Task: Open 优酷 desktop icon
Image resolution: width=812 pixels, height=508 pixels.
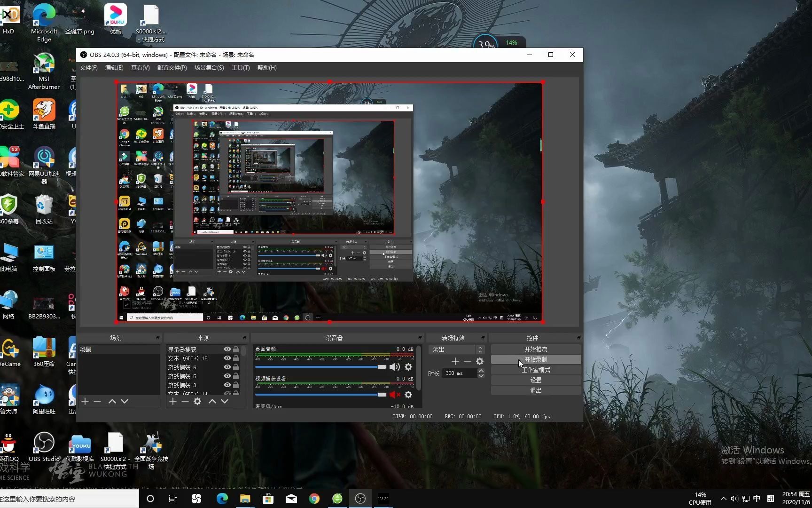Action: (x=116, y=19)
